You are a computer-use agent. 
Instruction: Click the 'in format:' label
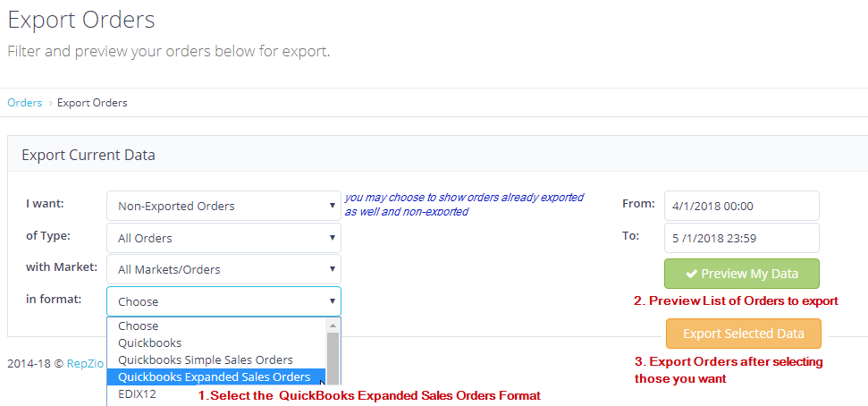pyautogui.click(x=54, y=299)
